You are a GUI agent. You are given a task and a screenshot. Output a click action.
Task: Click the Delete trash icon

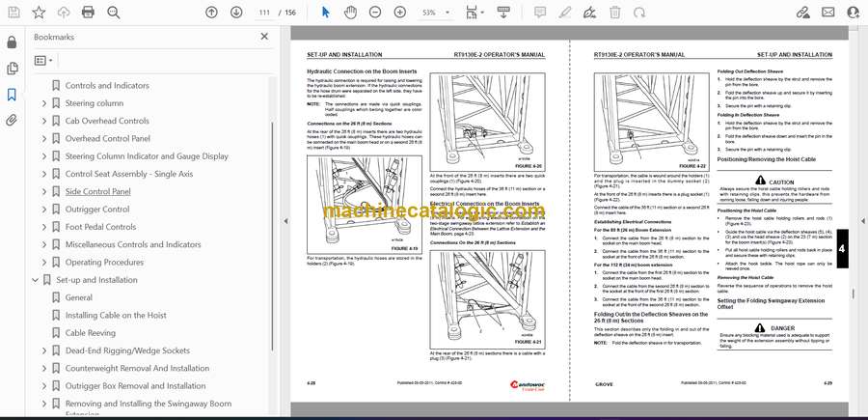pyautogui.click(x=614, y=13)
